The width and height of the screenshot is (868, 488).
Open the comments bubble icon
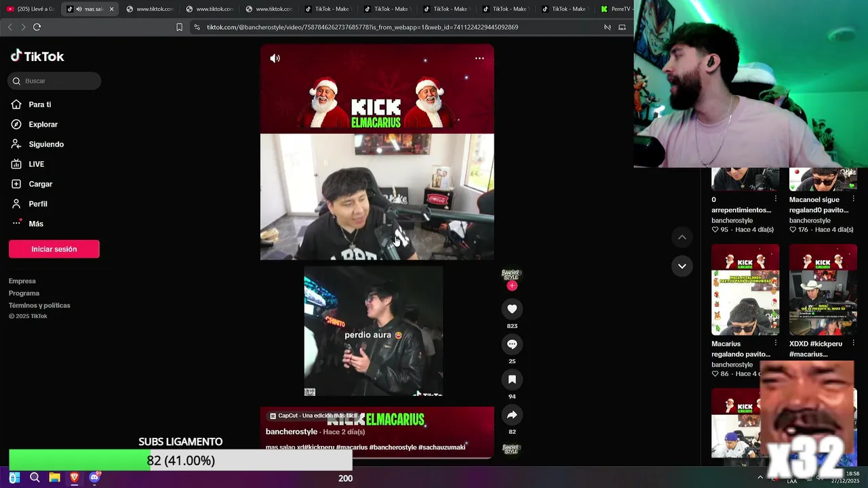512,344
